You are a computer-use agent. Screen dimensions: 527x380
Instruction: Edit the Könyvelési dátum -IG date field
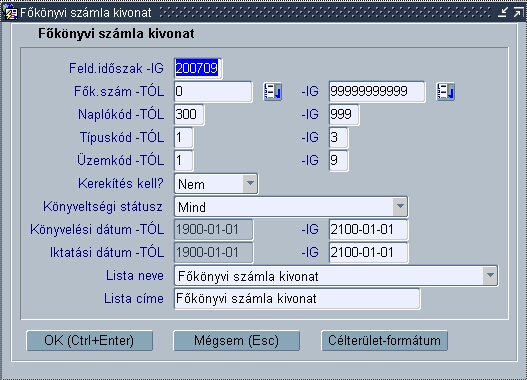coord(368,230)
